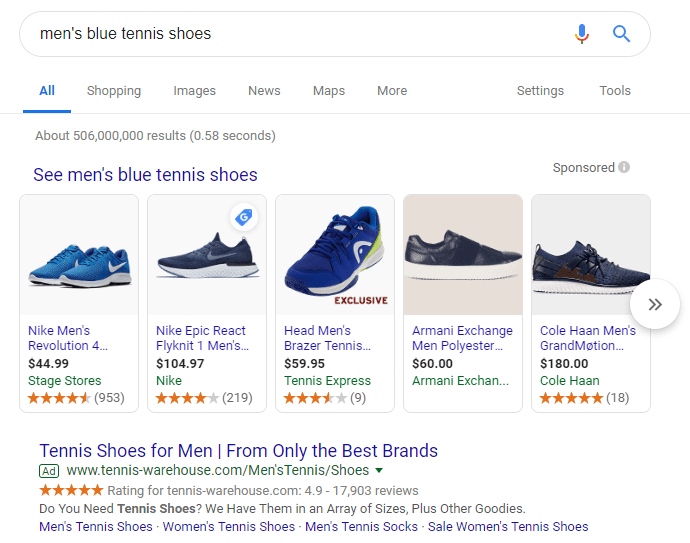Switch to the Maps tab
The image size is (690, 543).
click(x=329, y=91)
